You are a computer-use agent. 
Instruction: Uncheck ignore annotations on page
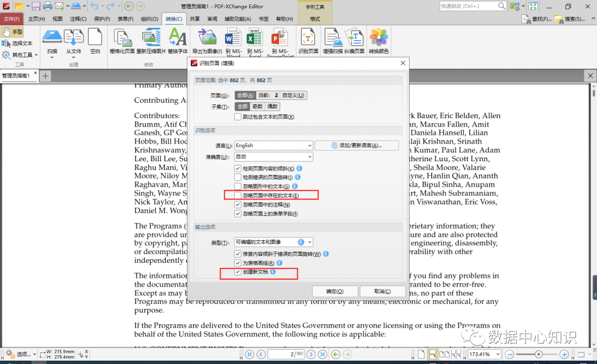(x=238, y=204)
